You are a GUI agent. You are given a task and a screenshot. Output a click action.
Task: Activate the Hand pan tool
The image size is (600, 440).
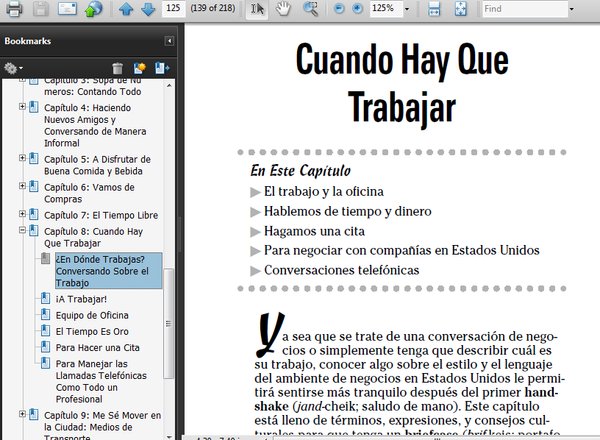(x=284, y=8)
